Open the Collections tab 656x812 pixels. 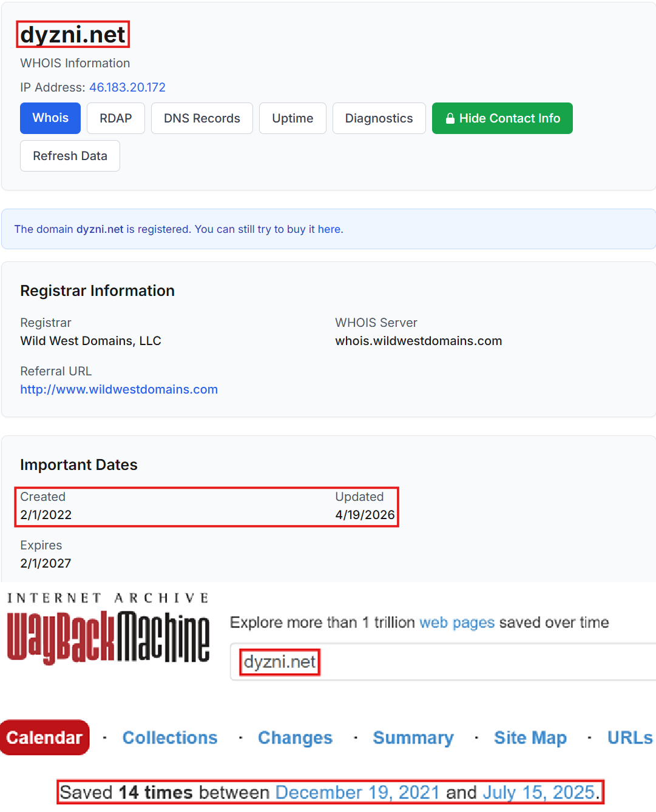pos(170,737)
